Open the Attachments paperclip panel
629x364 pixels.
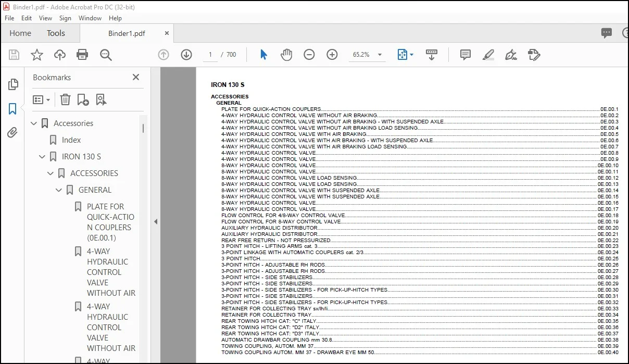click(x=13, y=133)
